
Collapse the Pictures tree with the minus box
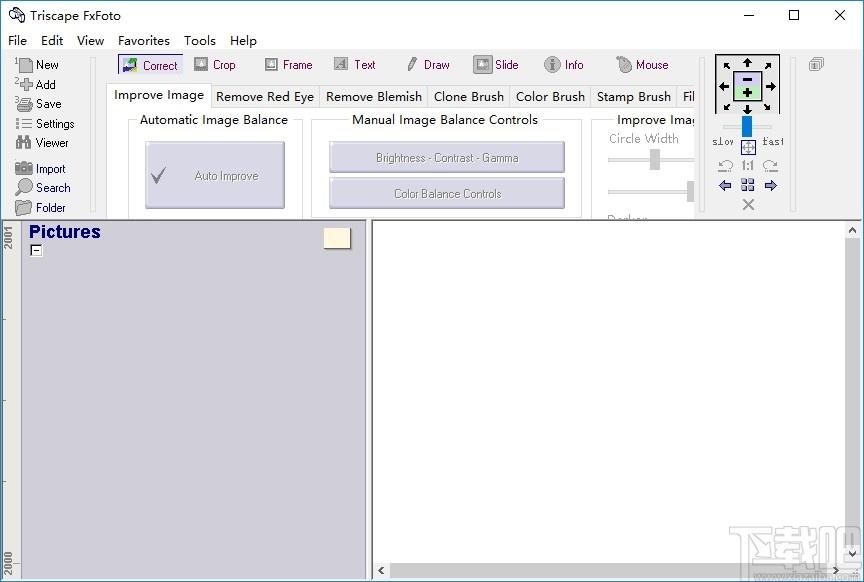[x=36, y=250]
